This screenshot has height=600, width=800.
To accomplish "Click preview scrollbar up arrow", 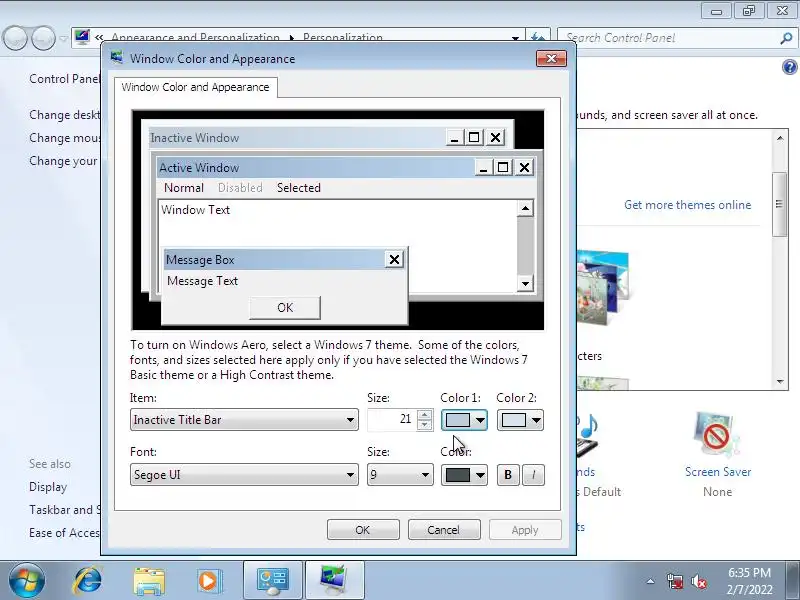I will tap(525, 208).
